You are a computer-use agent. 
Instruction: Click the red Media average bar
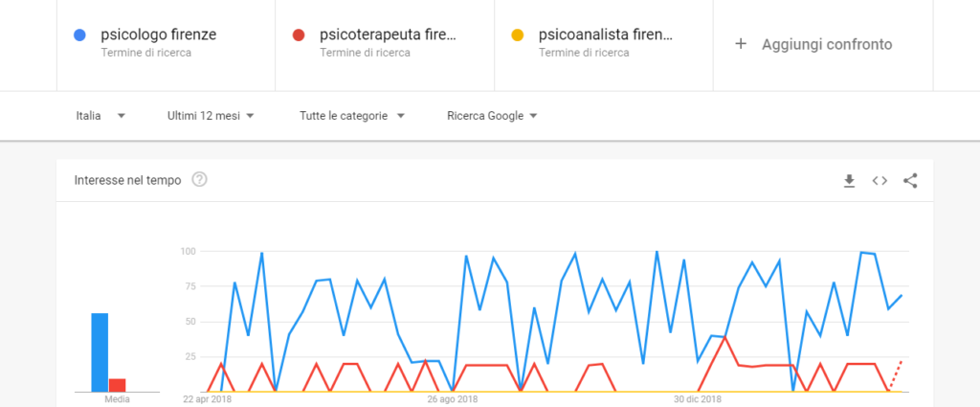tap(117, 385)
